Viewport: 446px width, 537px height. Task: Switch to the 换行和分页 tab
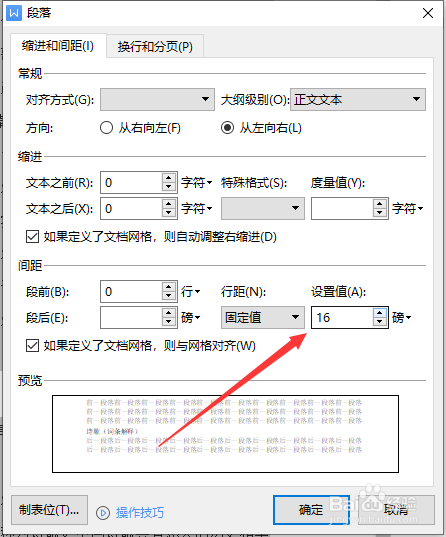pyautogui.click(x=155, y=46)
